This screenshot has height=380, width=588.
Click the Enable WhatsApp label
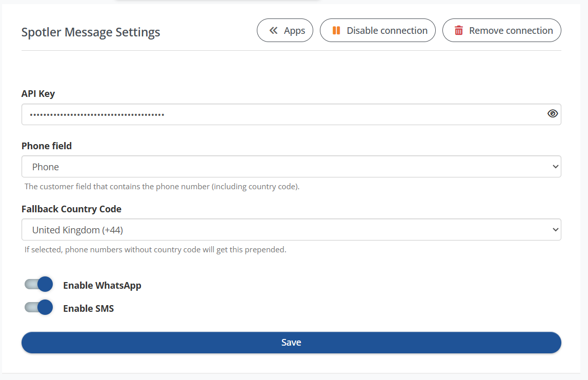pyautogui.click(x=102, y=286)
